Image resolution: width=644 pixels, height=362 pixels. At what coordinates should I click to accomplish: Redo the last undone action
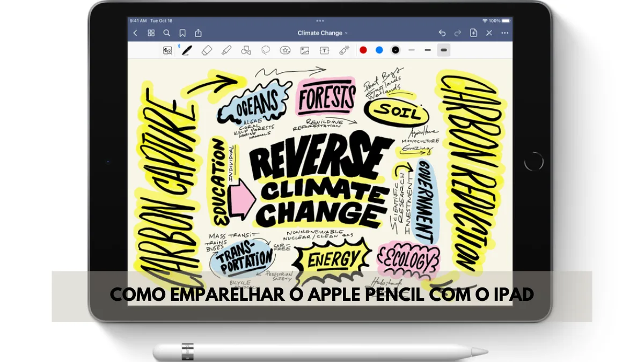(458, 33)
